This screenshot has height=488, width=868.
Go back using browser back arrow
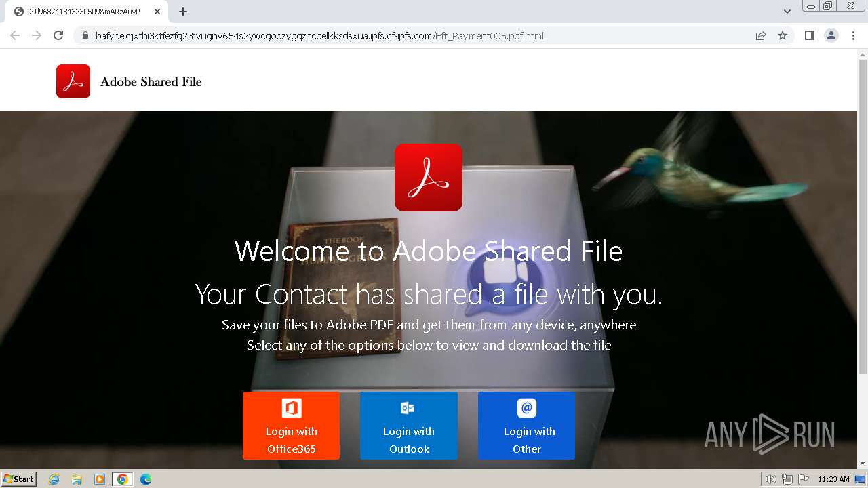(15, 35)
